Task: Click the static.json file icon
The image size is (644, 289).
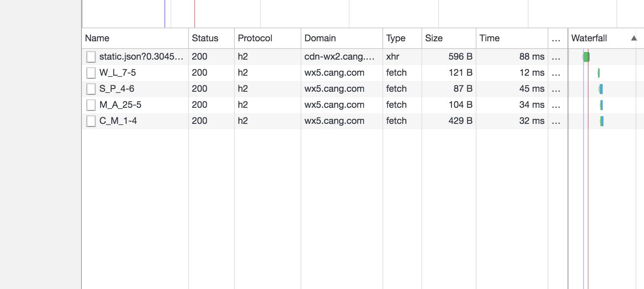Action: point(91,57)
